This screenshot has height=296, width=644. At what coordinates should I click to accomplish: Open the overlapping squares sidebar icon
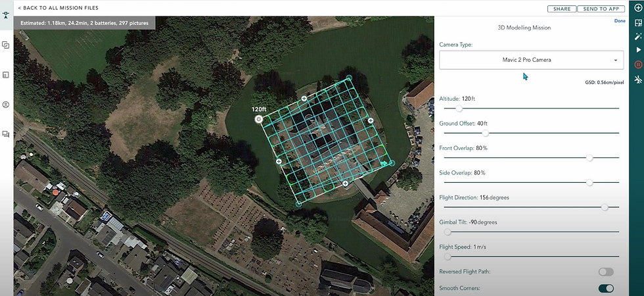click(6, 45)
